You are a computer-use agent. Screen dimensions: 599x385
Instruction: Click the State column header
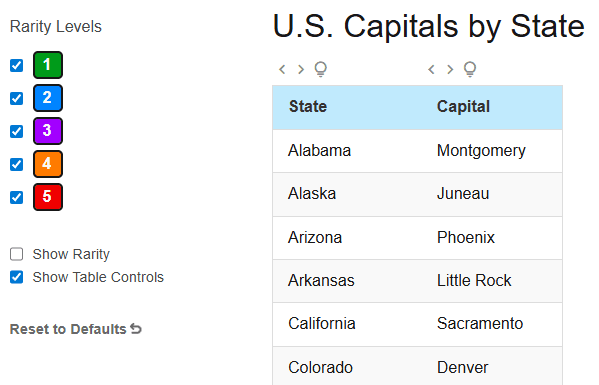click(x=308, y=107)
